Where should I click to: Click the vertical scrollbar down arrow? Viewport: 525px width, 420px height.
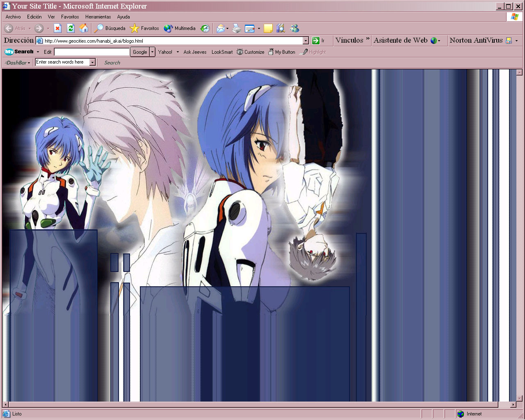tap(519, 398)
